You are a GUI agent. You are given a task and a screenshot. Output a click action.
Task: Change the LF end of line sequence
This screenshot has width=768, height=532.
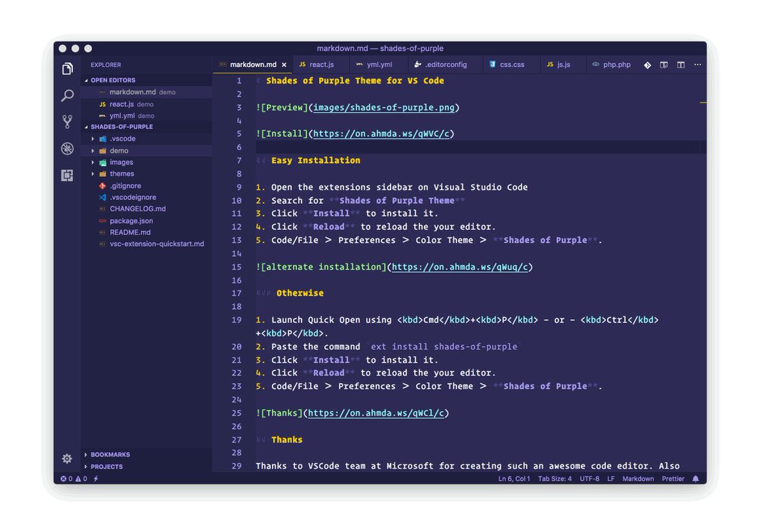(x=611, y=479)
